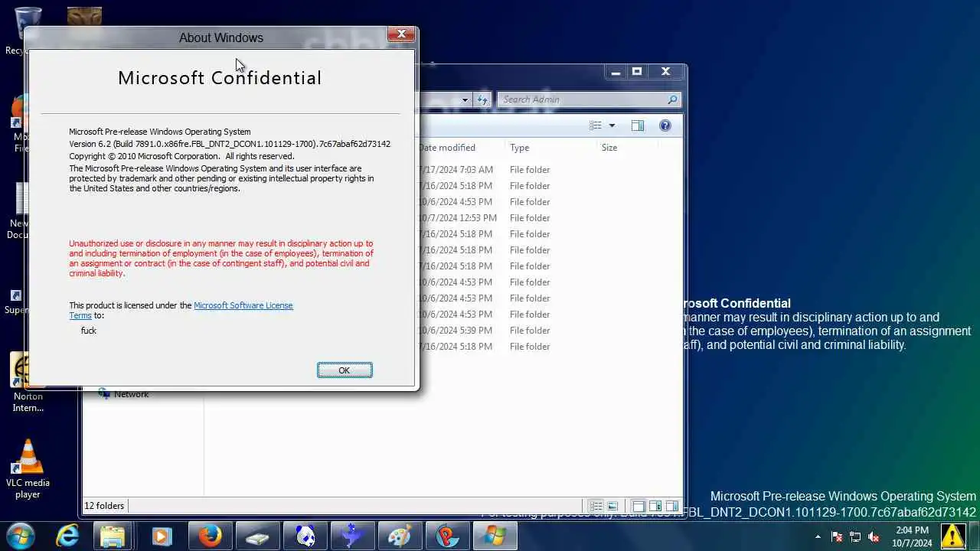Switch to details view from Explorer status bar
Viewport: 980px width, 551px height.
pos(596,507)
